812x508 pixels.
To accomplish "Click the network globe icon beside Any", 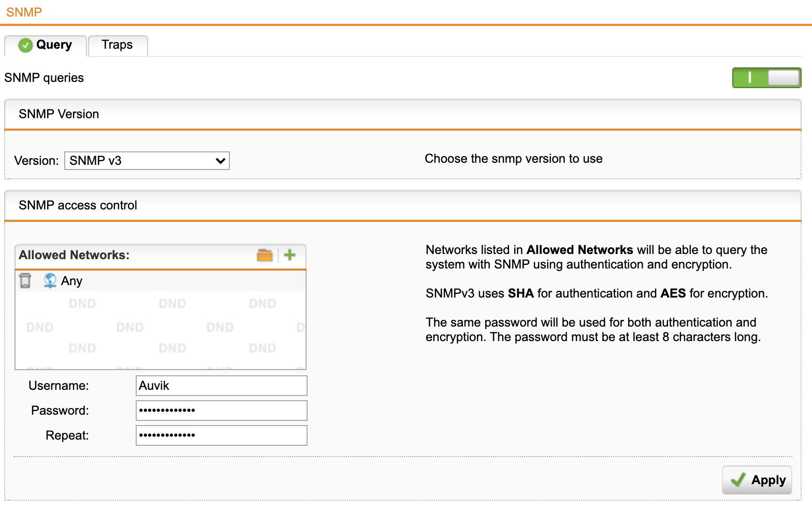I will tap(50, 280).
